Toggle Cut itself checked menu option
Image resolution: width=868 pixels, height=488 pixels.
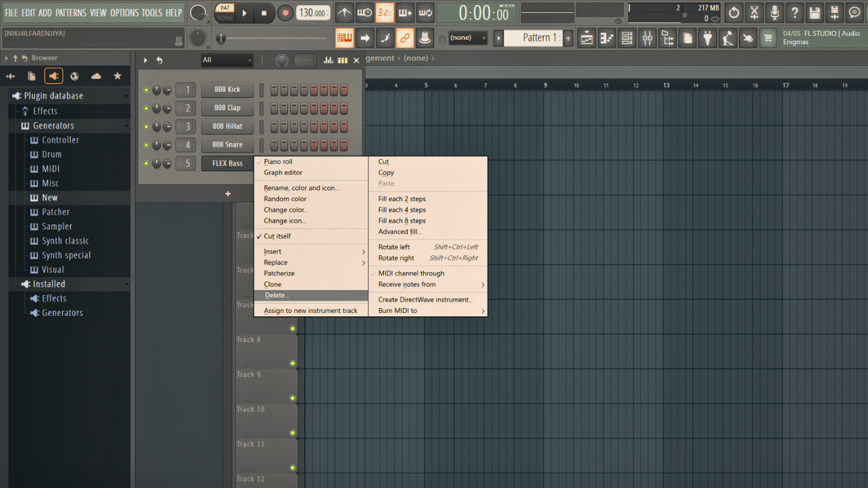(311, 236)
